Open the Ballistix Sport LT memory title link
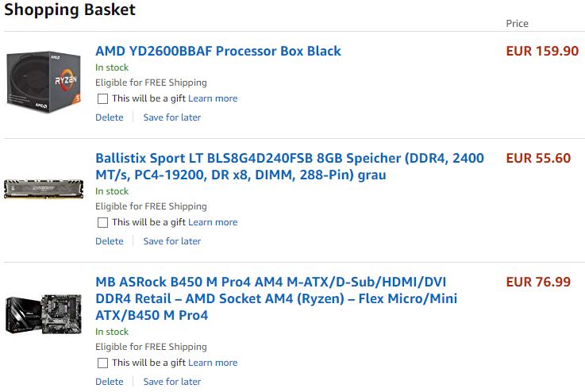The height and width of the screenshot is (392, 585). pyautogui.click(x=289, y=166)
